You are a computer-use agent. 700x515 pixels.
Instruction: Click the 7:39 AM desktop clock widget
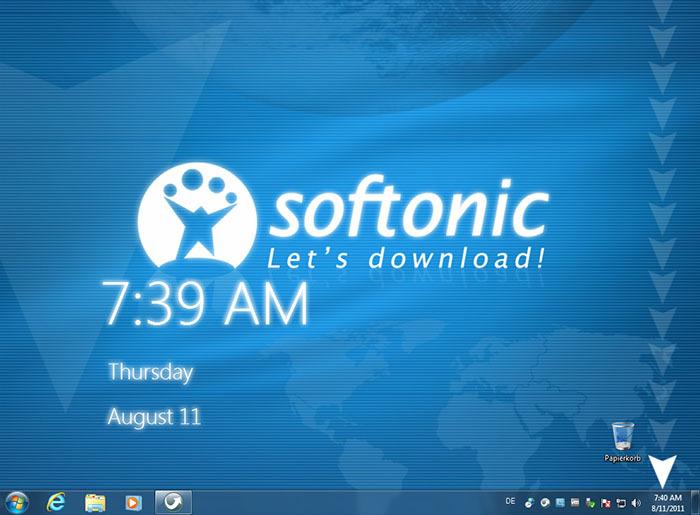205,304
